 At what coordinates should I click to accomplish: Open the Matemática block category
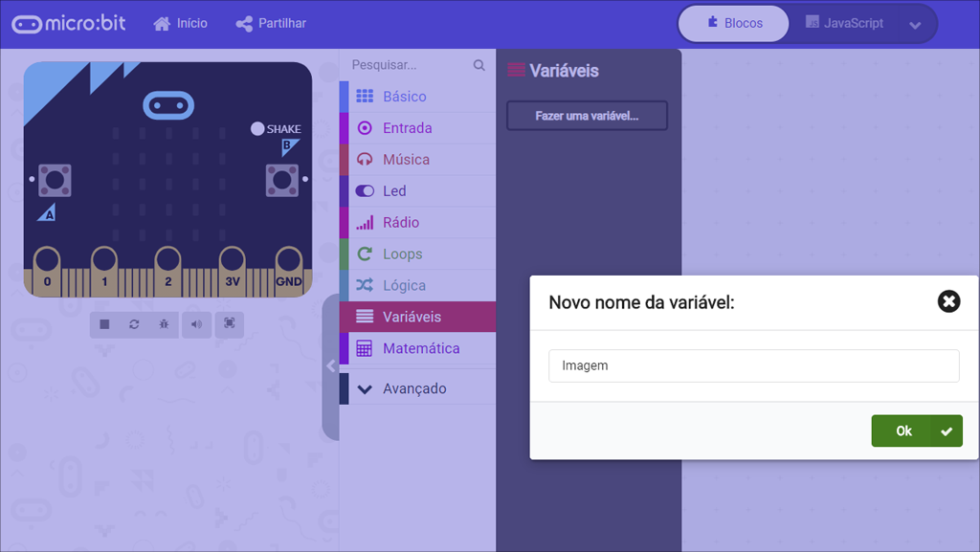click(x=417, y=348)
